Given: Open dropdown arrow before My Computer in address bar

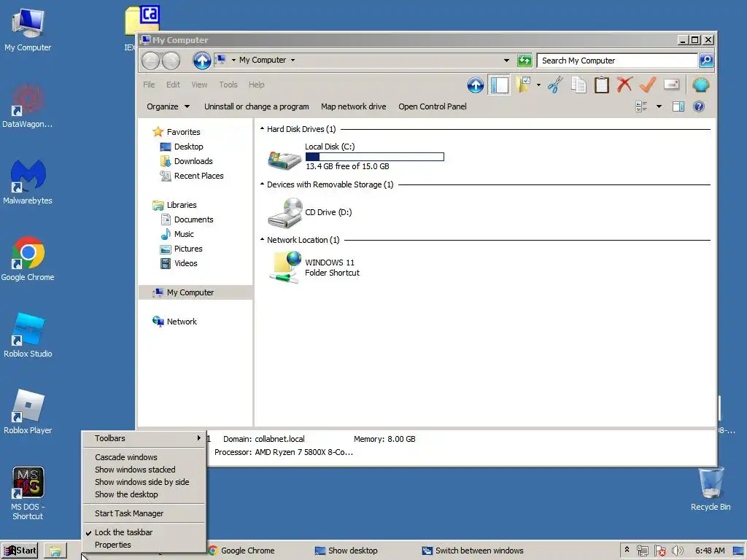Looking at the screenshot, I should click(x=233, y=61).
